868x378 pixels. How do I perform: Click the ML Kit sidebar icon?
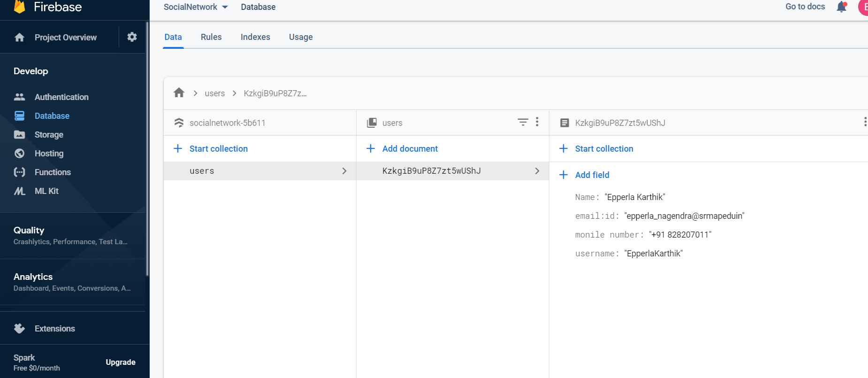pyautogui.click(x=20, y=191)
